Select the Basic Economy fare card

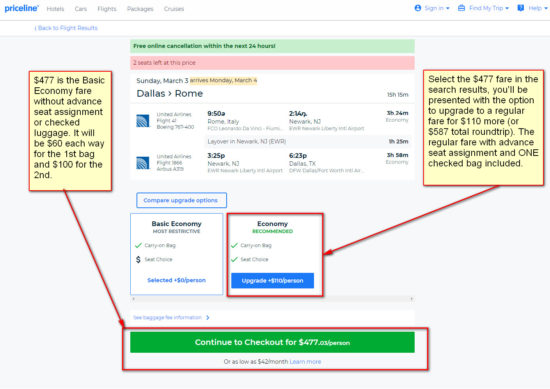tap(176, 254)
